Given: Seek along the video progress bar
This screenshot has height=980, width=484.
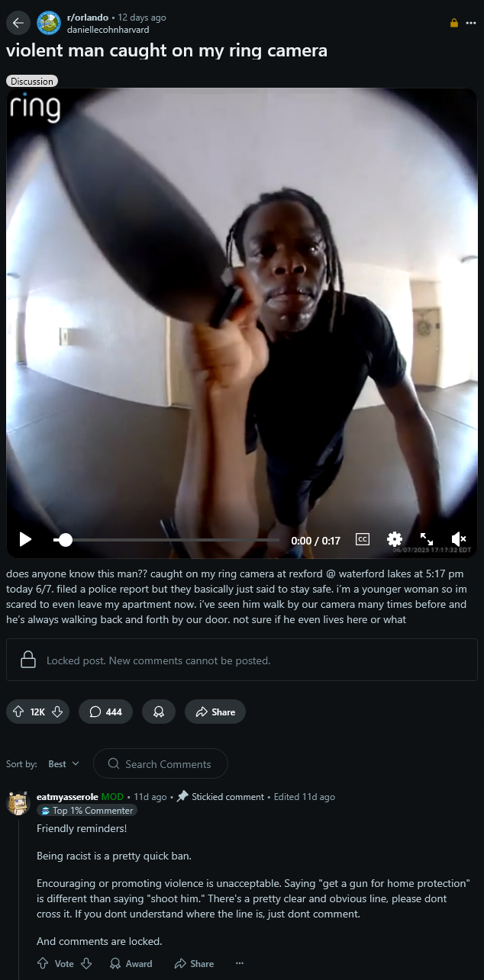Looking at the screenshot, I should coord(166,540).
